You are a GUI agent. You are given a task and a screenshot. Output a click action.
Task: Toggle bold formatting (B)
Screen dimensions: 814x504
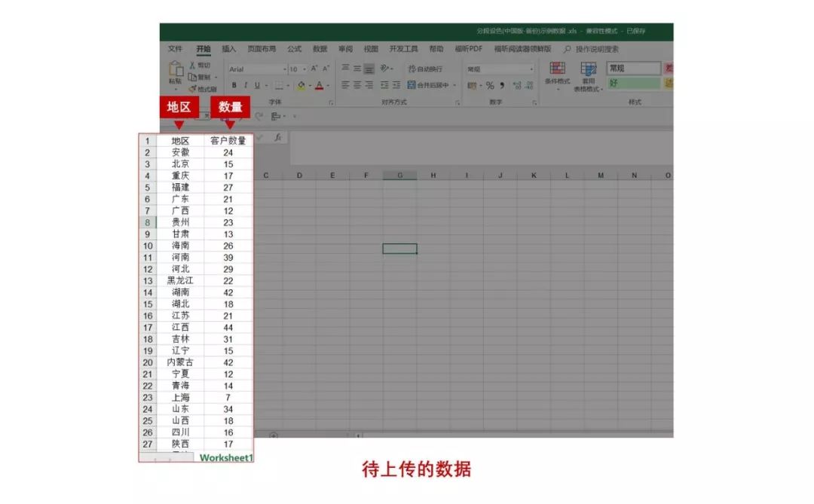[x=234, y=85]
